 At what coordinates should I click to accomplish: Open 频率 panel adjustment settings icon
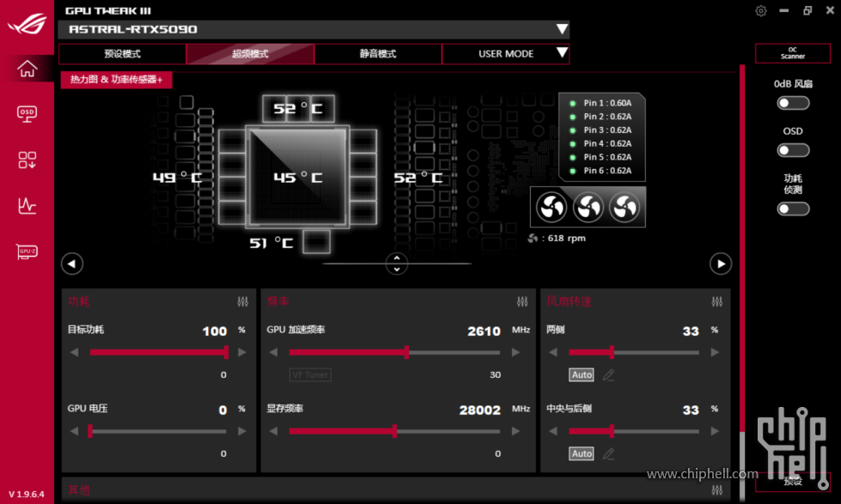tap(522, 302)
